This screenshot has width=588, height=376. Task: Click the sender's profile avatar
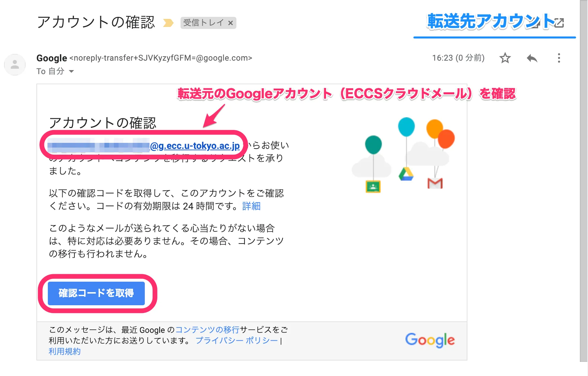pos(15,64)
